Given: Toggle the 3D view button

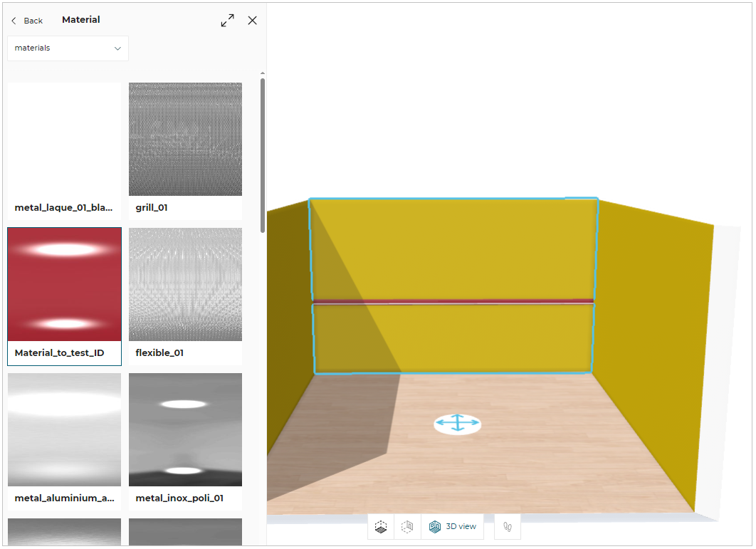Looking at the screenshot, I should point(453,526).
